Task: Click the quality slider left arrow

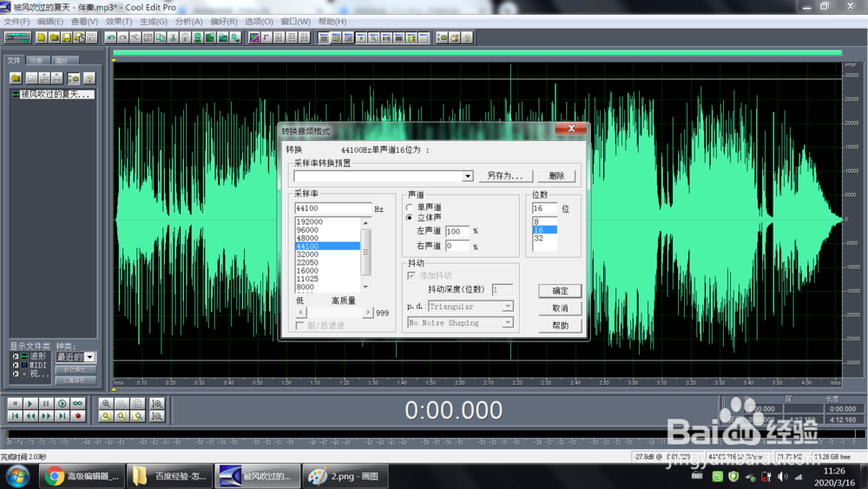Action: pos(301,313)
